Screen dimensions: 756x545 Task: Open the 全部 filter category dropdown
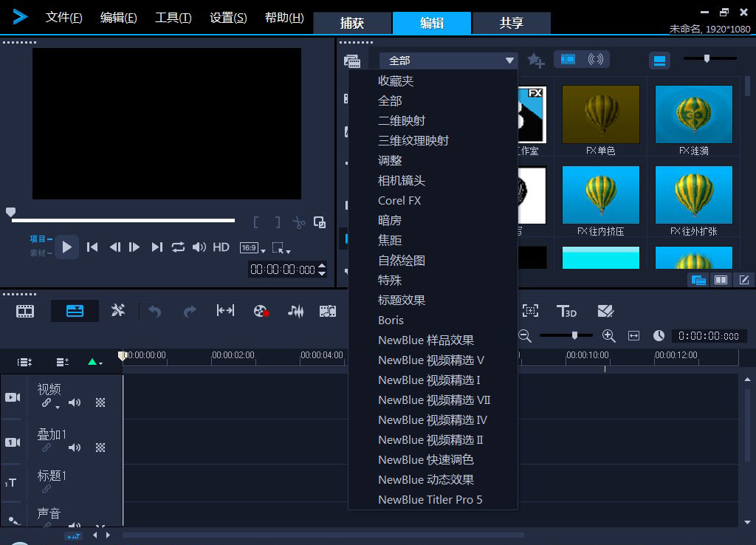[448, 61]
